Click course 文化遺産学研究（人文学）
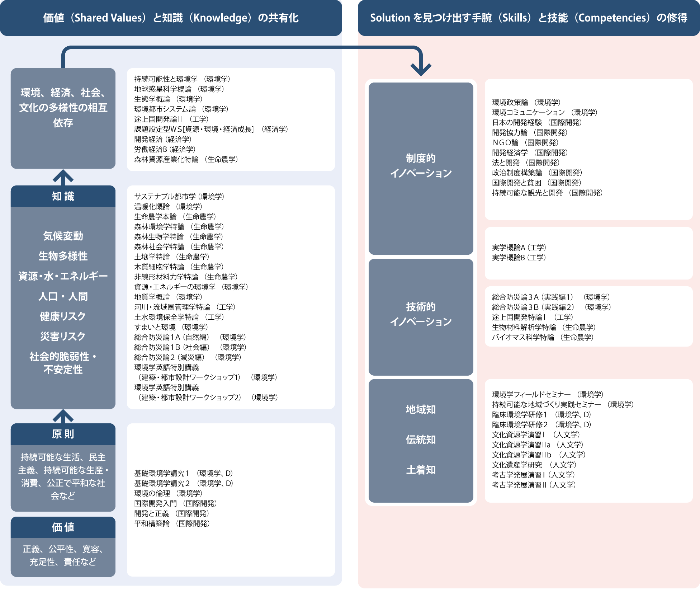The image size is (700, 597). (534, 465)
